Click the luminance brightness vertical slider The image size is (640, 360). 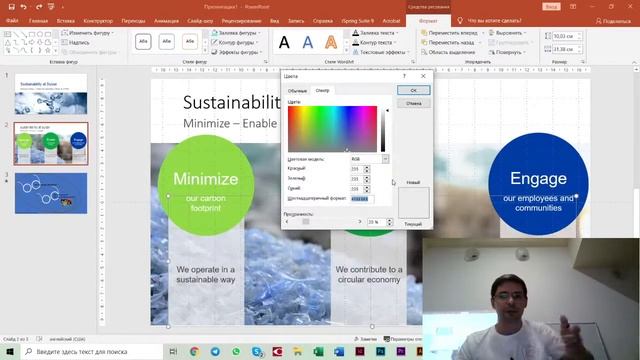(383, 129)
